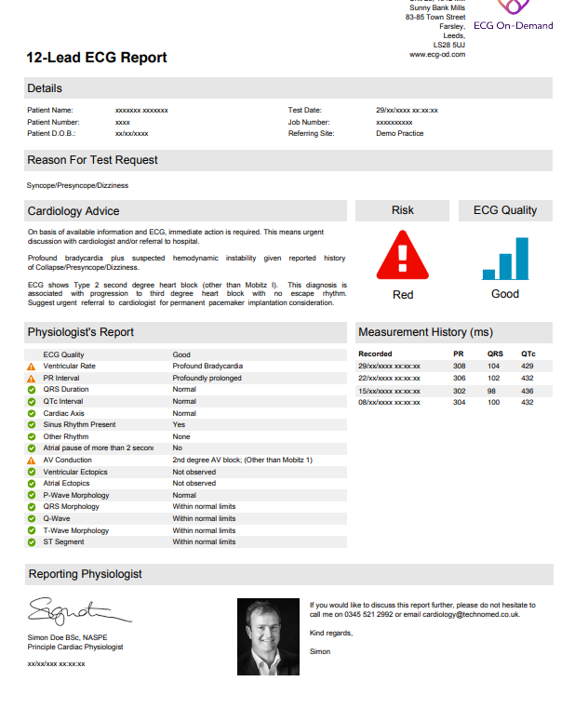This screenshot has height=708, width=588.
Task: Click the Reason For Test Request header
Action: pos(92,160)
